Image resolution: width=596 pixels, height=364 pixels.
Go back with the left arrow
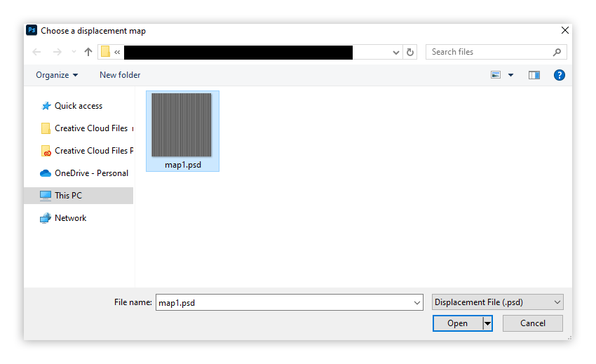click(x=36, y=52)
